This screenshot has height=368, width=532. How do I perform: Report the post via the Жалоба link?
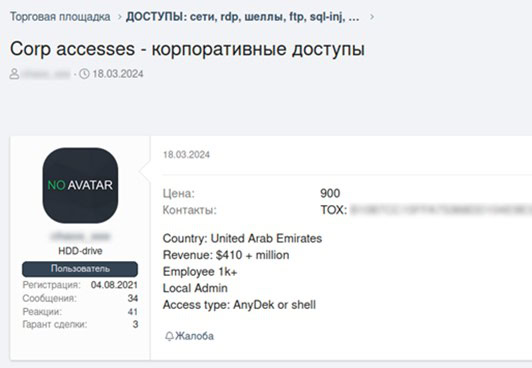click(x=195, y=336)
